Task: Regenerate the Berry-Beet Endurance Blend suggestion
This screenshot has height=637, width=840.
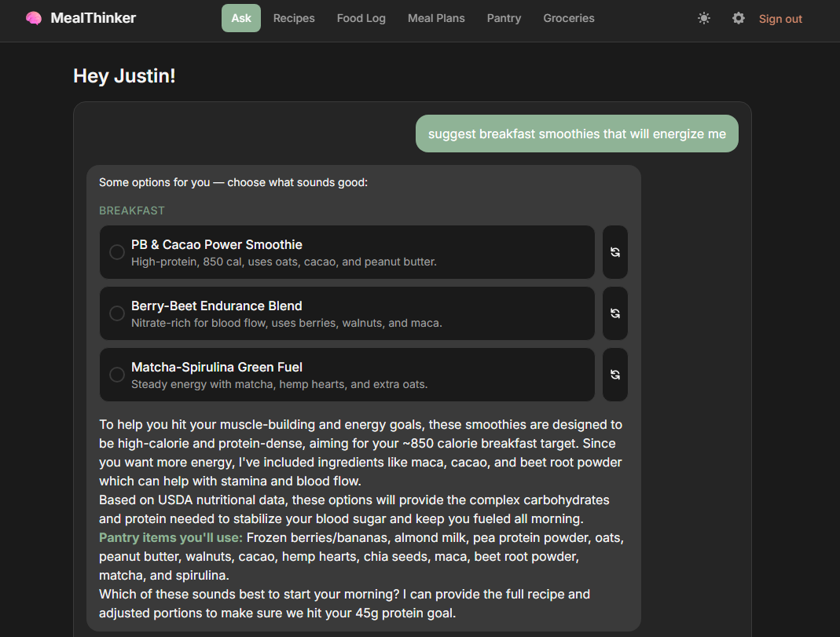Action: tap(614, 313)
